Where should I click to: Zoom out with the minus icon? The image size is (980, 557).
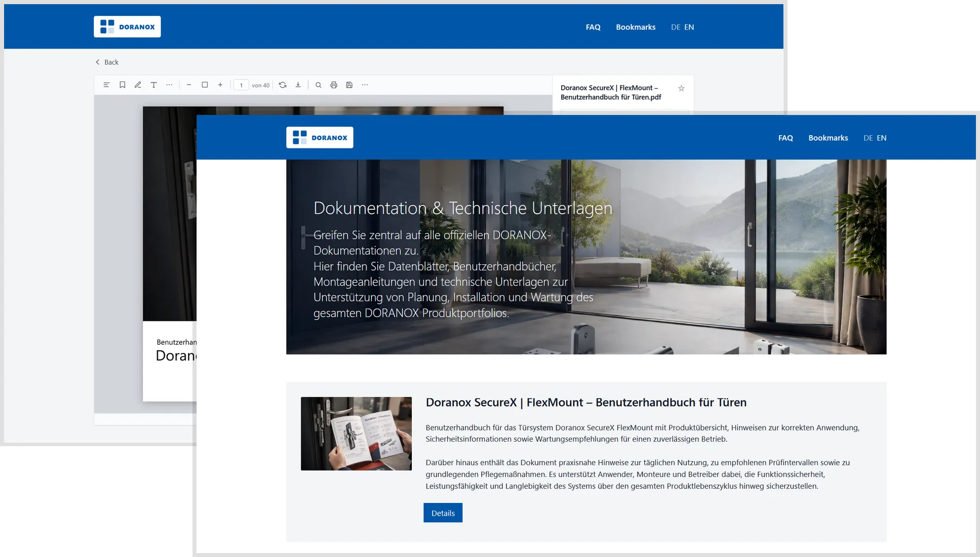click(x=189, y=85)
